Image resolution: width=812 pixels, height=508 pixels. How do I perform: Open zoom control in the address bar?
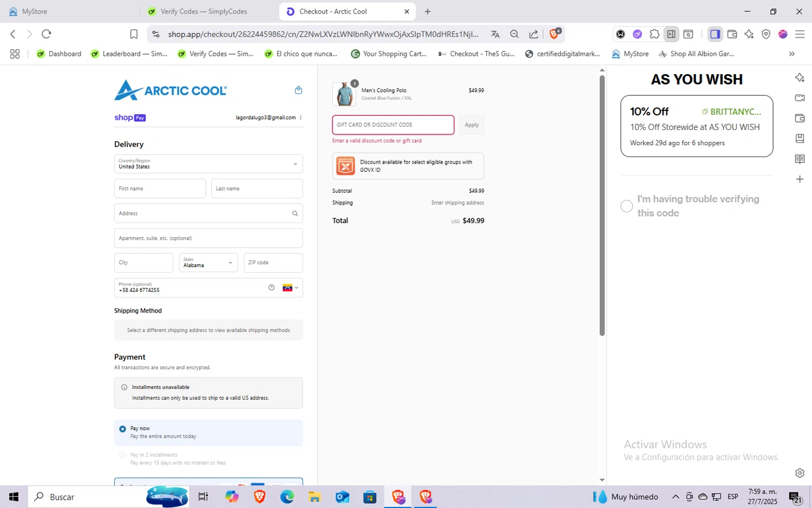pos(514,34)
